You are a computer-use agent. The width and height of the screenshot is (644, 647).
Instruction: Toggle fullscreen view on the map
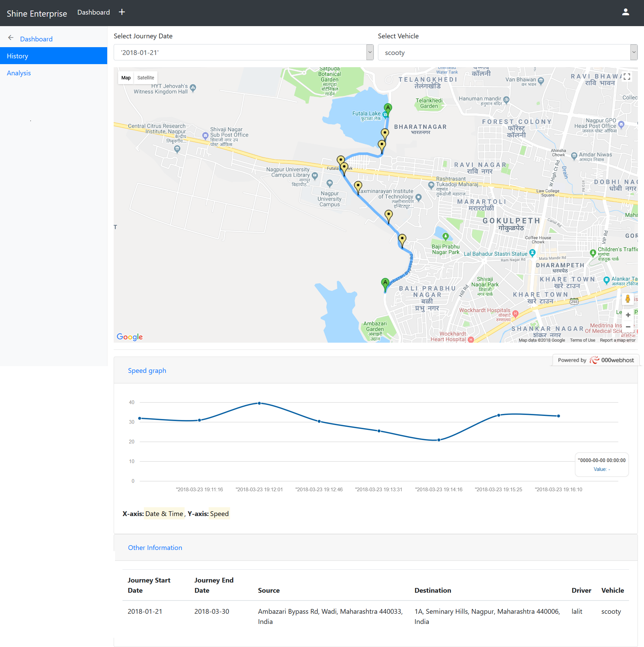point(627,77)
